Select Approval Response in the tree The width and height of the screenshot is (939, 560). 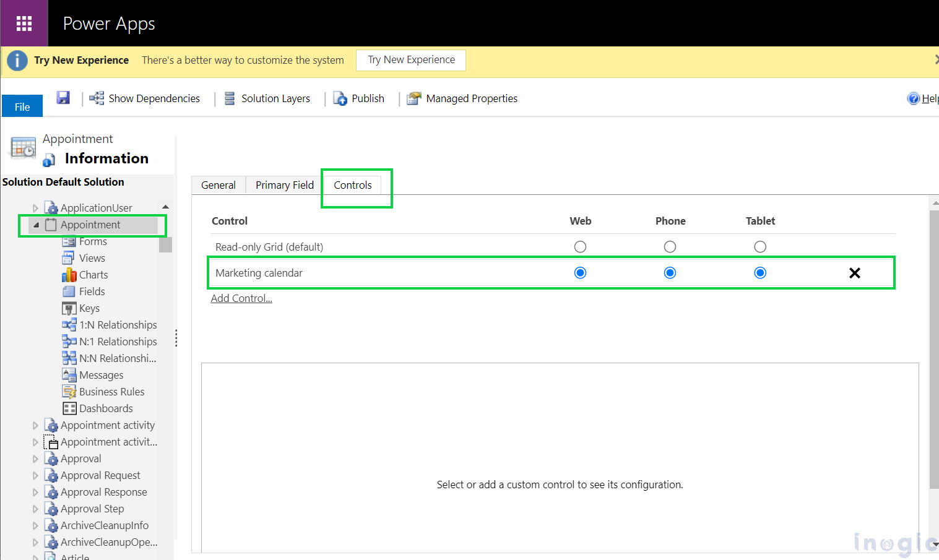coord(104,492)
